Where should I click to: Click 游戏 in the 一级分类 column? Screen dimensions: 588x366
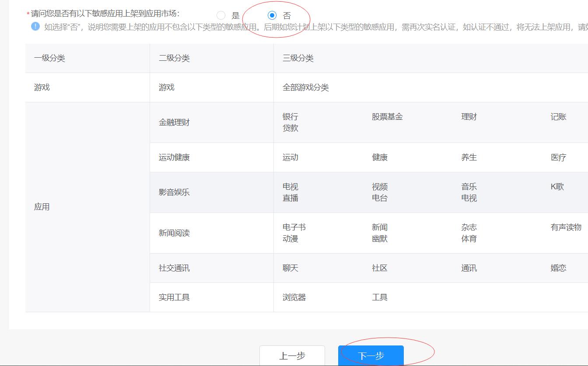click(x=42, y=87)
